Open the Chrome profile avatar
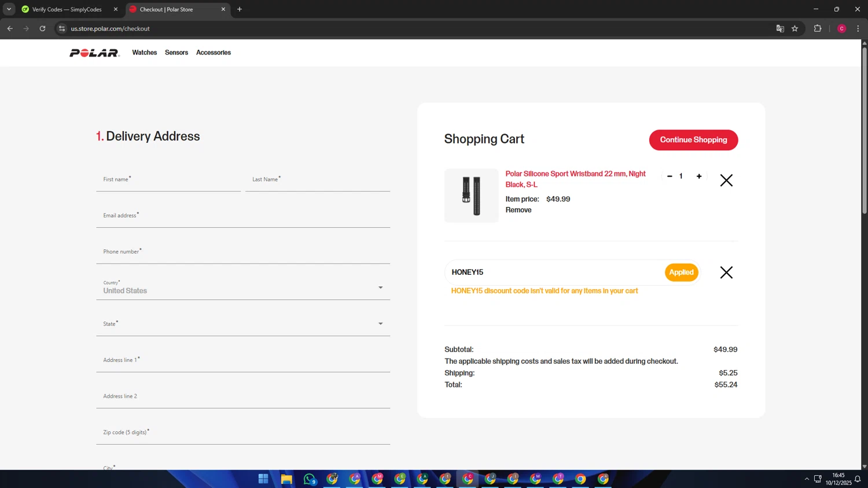This screenshot has width=868, height=488. click(x=842, y=28)
